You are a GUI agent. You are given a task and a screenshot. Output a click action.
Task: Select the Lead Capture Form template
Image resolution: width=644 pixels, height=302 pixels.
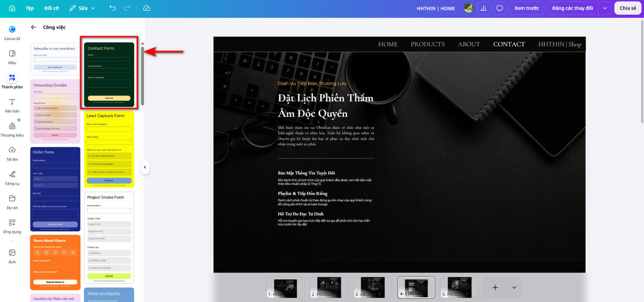(109, 149)
